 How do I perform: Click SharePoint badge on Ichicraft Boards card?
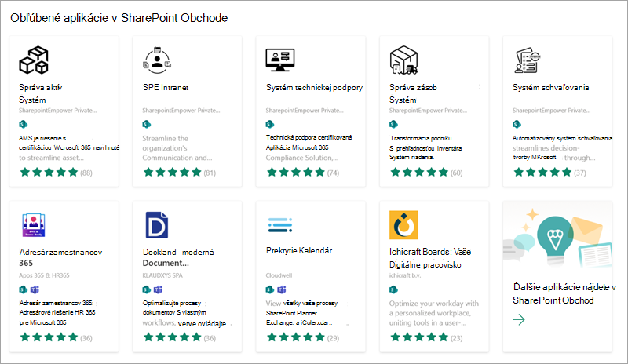coord(394,289)
